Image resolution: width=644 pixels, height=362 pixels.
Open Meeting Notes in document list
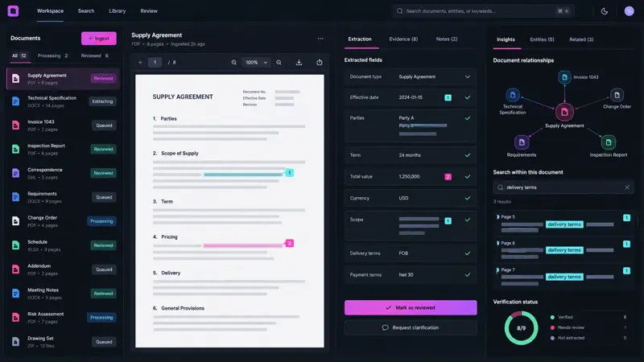pyautogui.click(x=63, y=294)
